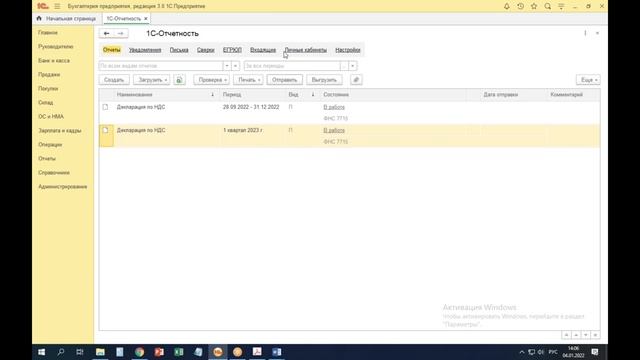Switch to active 1C app in taskbar
This screenshot has width=640, height=360.
click(218, 352)
